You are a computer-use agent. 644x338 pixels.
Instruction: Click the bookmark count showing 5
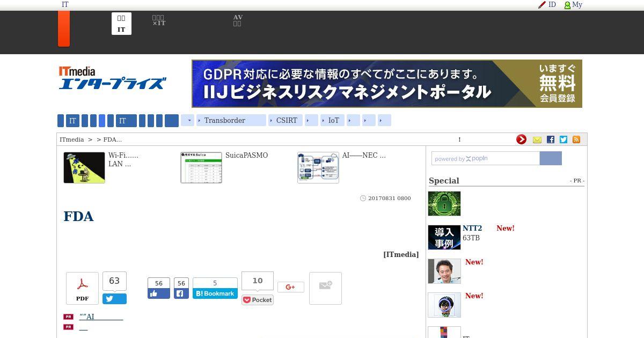tap(215, 283)
